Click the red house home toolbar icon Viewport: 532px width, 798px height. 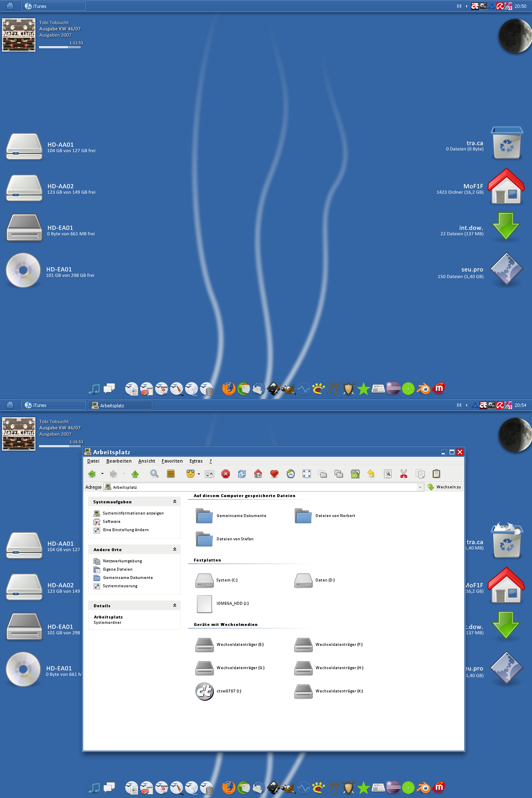[x=258, y=474]
